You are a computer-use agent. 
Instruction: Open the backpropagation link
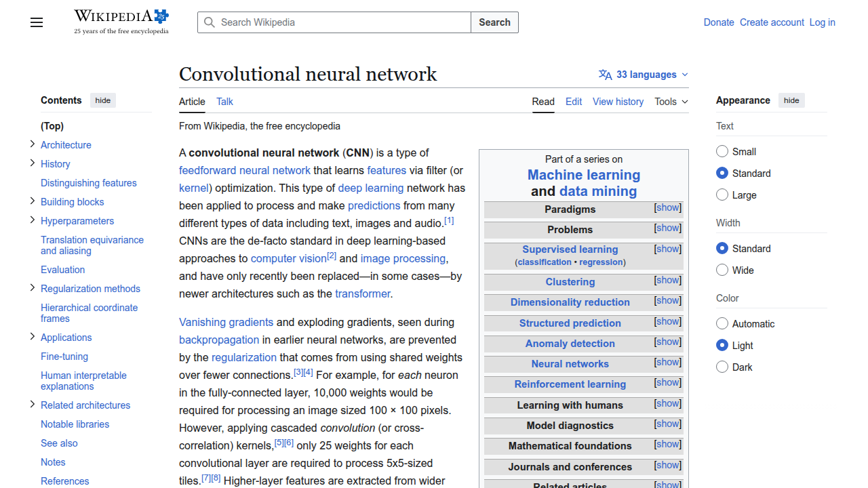pyautogui.click(x=219, y=340)
